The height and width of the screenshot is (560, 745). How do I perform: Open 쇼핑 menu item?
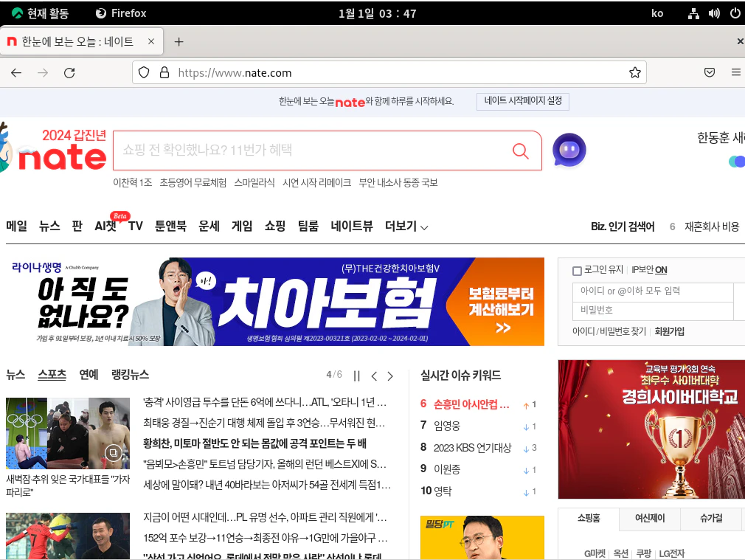(x=275, y=227)
